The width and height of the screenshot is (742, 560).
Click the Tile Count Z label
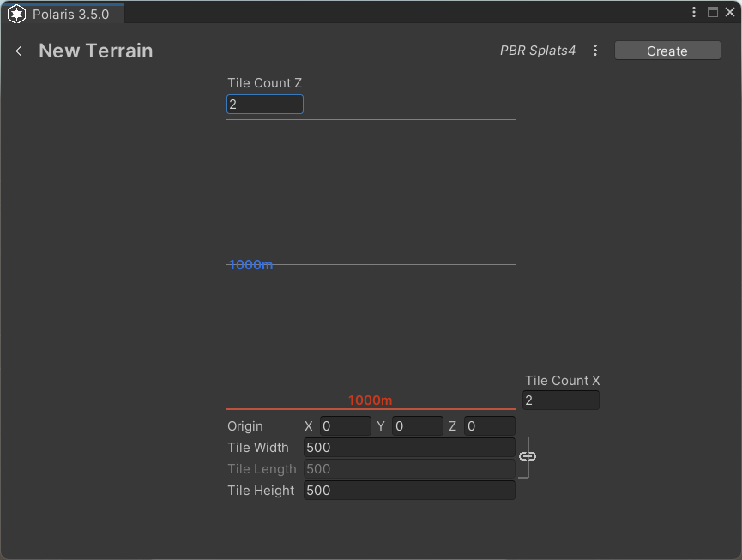(264, 83)
